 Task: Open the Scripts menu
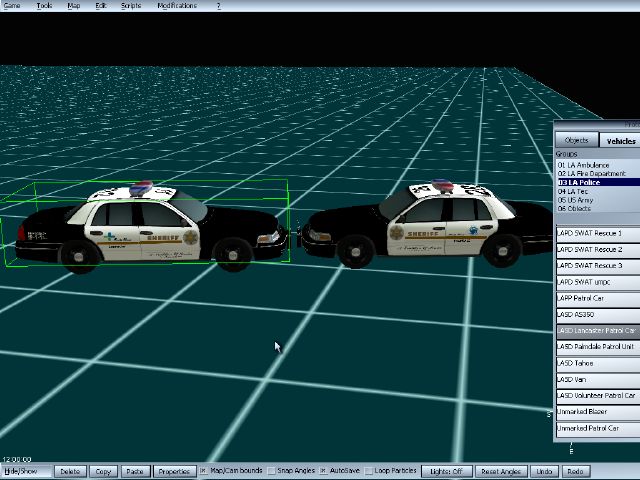coord(131,5)
